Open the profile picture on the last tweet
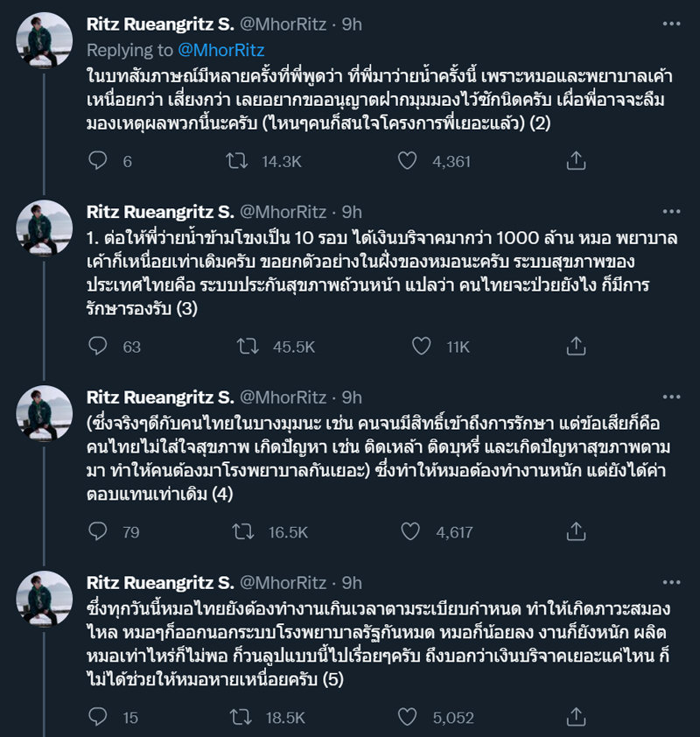The width and height of the screenshot is (700, 737). [45, 599]
